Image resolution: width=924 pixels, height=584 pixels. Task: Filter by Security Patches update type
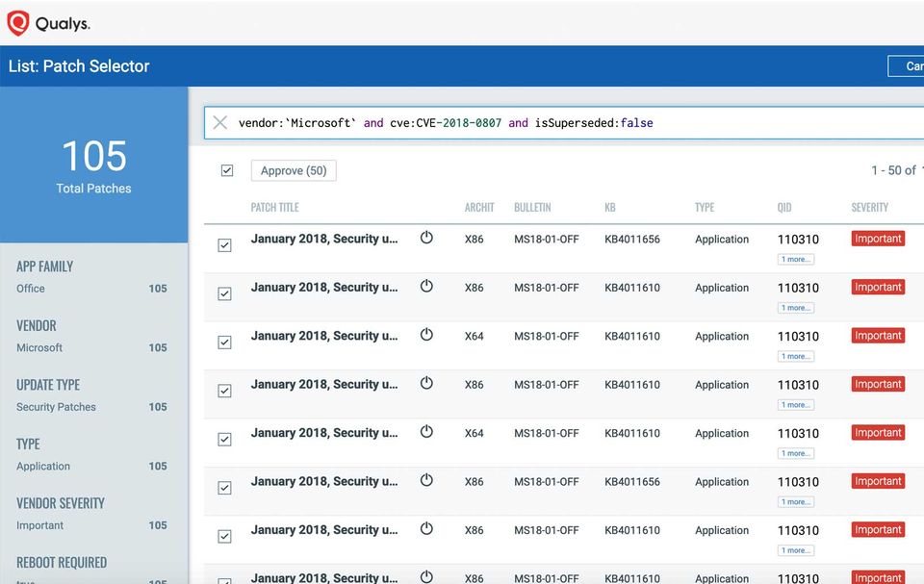click(x=56, y=407)
